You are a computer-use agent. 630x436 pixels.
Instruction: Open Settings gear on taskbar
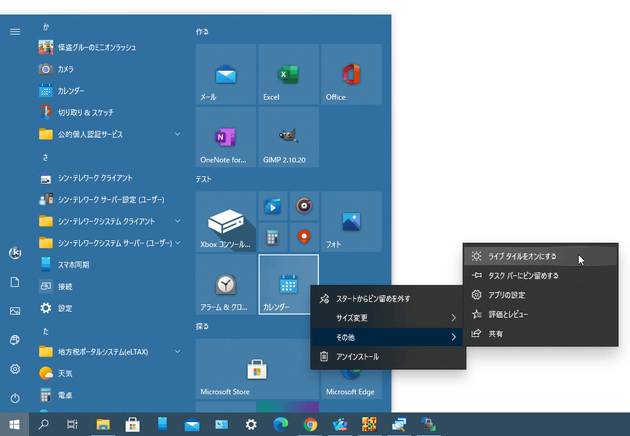tap(251, 424)
